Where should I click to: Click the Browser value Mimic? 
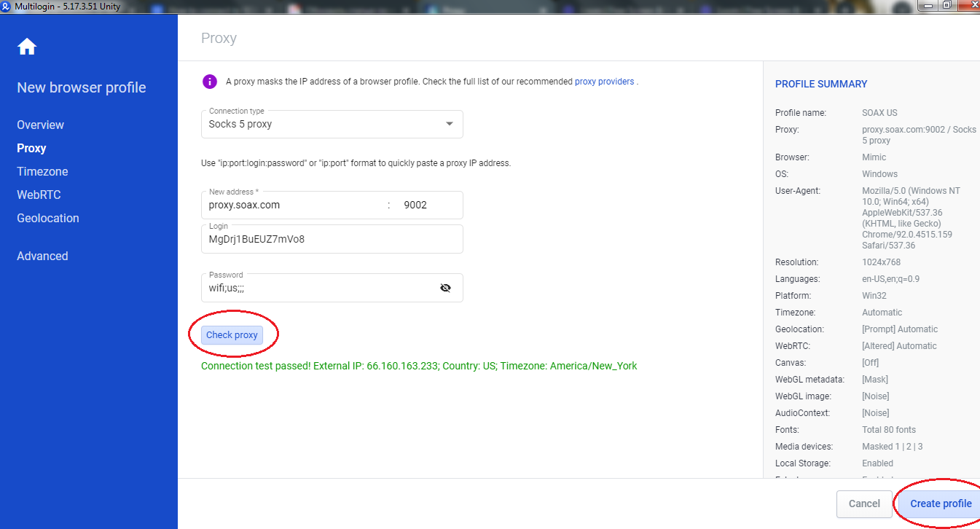point(874,157)
